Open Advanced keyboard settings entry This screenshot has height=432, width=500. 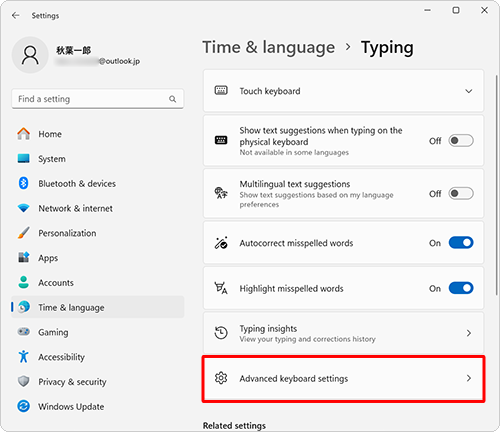(343, 379)
